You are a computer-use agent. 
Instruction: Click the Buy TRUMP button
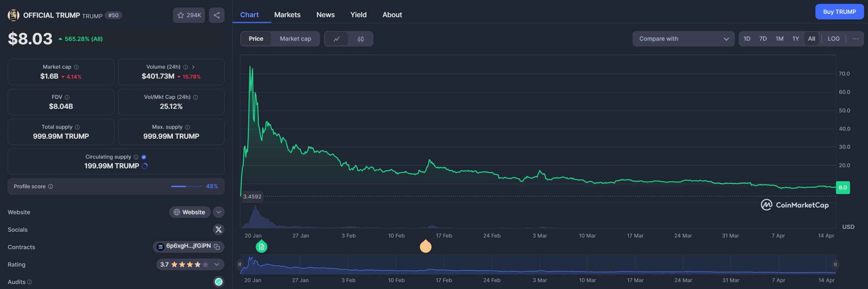coord(840,12)
